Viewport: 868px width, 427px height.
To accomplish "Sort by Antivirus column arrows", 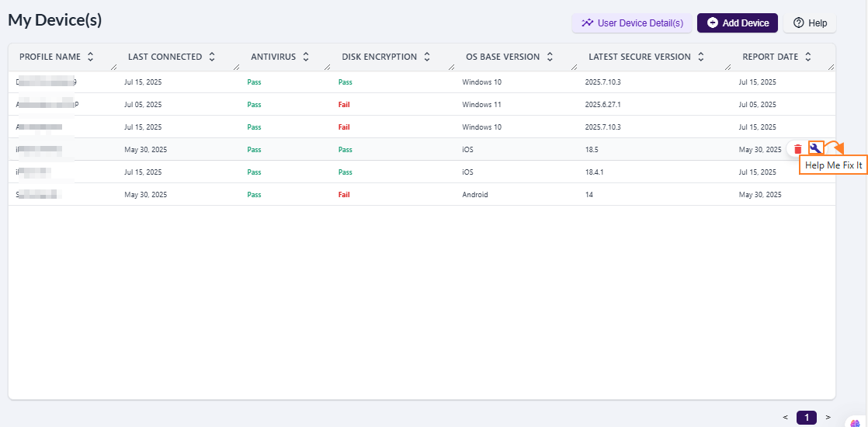I will click(x=306, y=57).
